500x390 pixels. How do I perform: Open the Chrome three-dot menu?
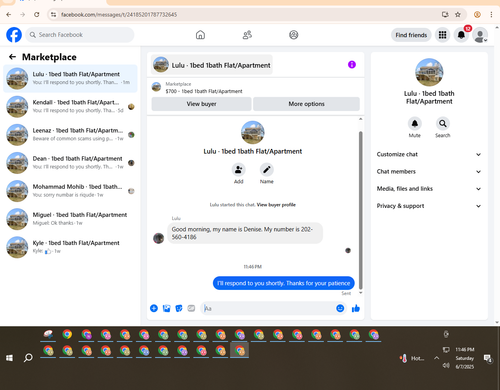pyautogui.click(x=491, y=14)
